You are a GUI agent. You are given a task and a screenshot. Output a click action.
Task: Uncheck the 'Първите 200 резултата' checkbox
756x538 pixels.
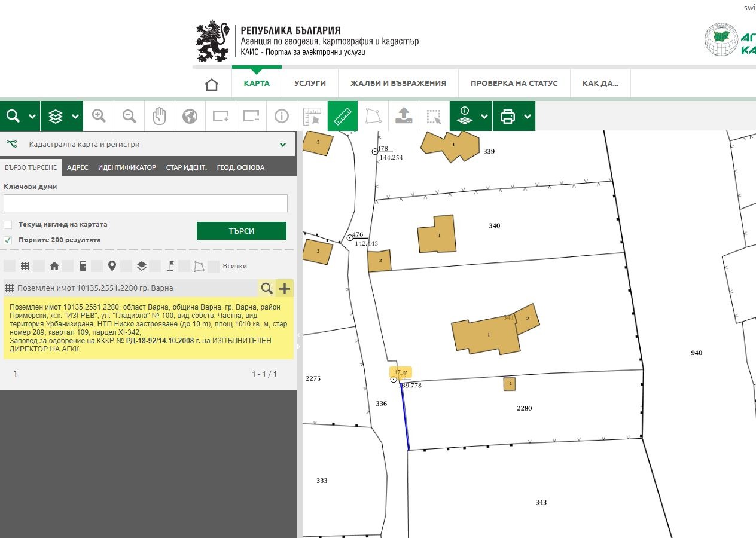pos(8,240)
